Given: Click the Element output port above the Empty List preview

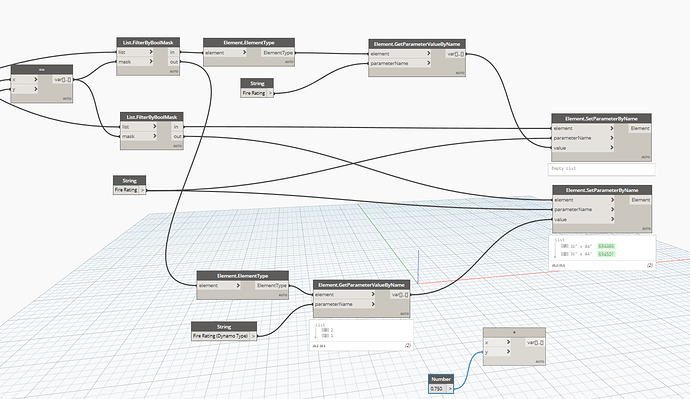Looking at the screenshot, I should pos(640,128).
